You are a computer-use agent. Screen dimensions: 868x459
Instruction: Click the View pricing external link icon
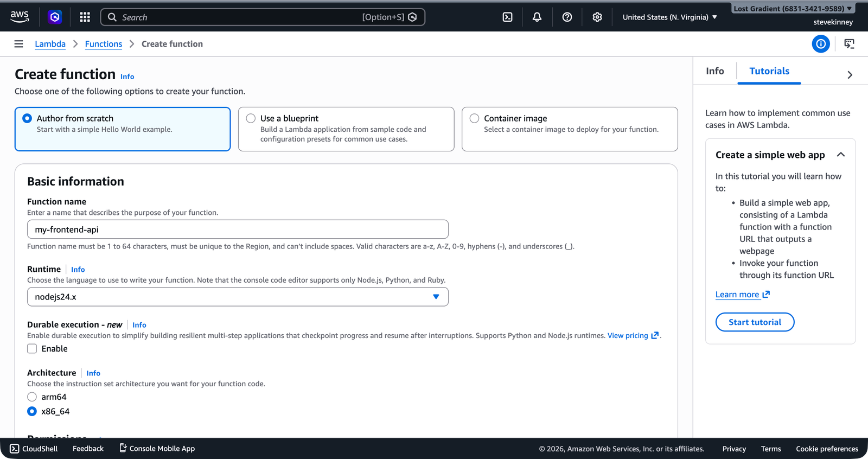[655, 335]
